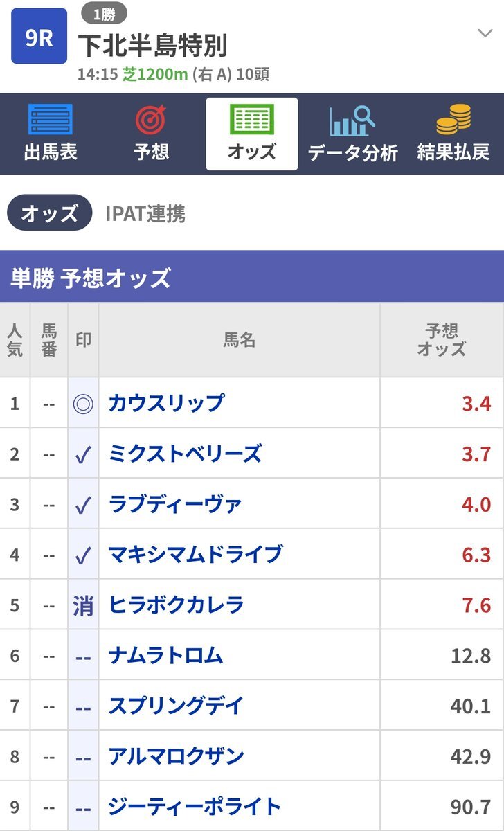Expand the race header chevron

click(x=485, y=33)
